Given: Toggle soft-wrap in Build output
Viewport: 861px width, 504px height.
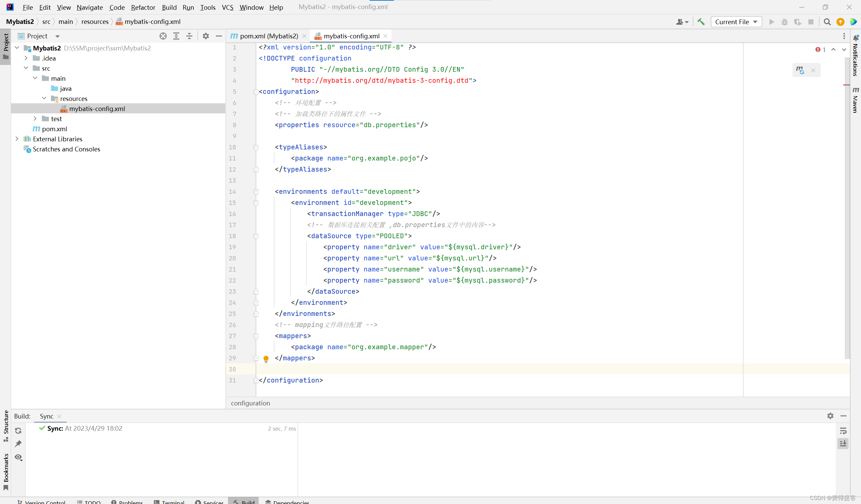Looking at the screenshot, I should coord(843,431).
